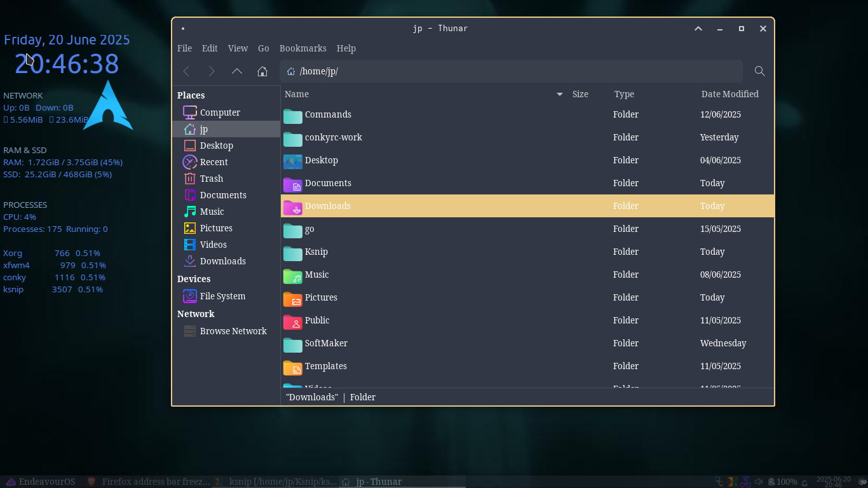This screenshot has height=488, width=868.
Task: Open Computer in the Places sidebar
Action: click(x=219, y=112)
